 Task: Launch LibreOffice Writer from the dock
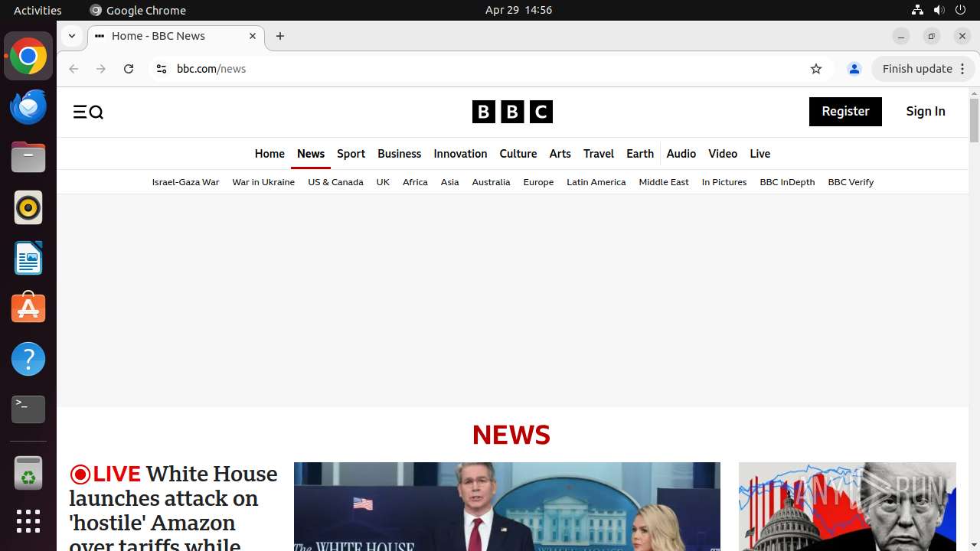click(x=28, y=259)
